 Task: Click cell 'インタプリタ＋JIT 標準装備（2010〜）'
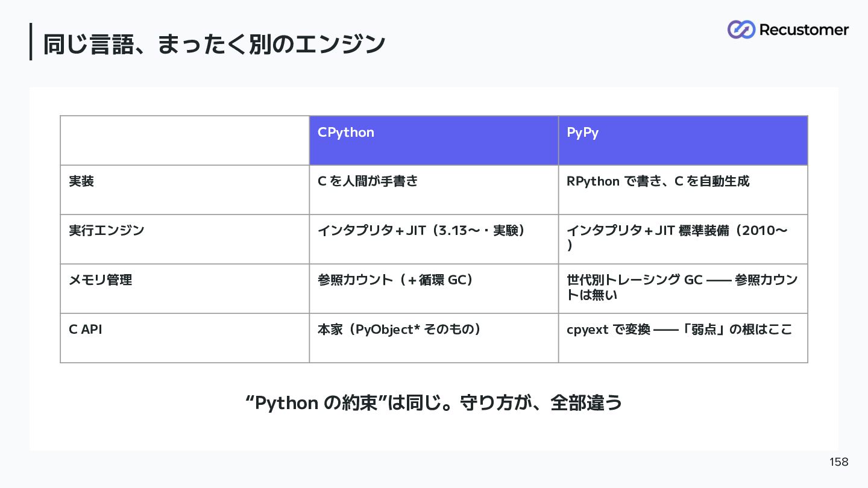coord(683,239)
